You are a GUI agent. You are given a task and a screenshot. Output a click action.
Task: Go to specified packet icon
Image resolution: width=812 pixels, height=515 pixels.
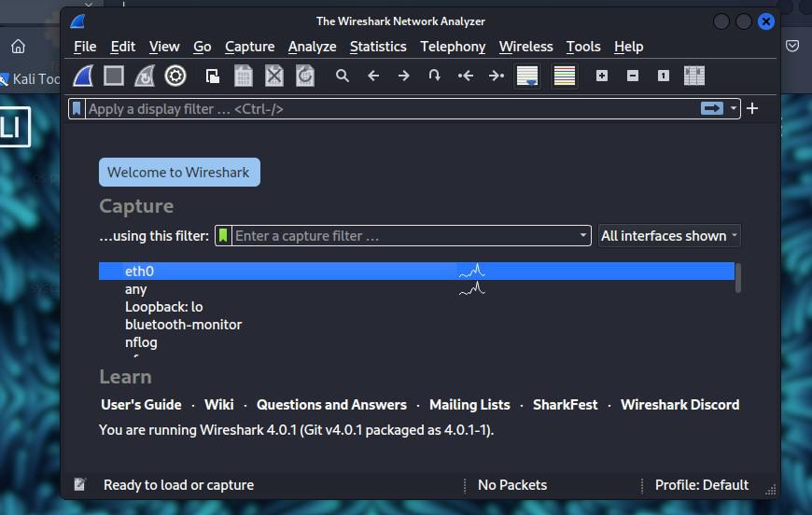click(435, 77)
